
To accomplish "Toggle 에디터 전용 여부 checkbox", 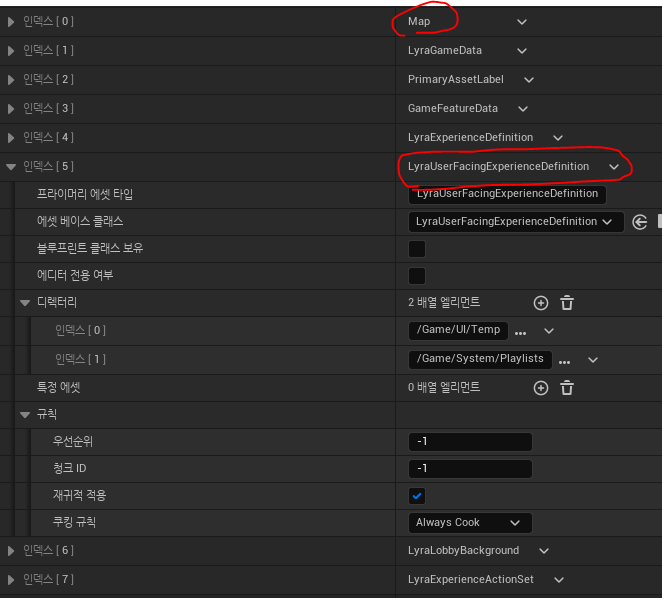I will 417,276.
